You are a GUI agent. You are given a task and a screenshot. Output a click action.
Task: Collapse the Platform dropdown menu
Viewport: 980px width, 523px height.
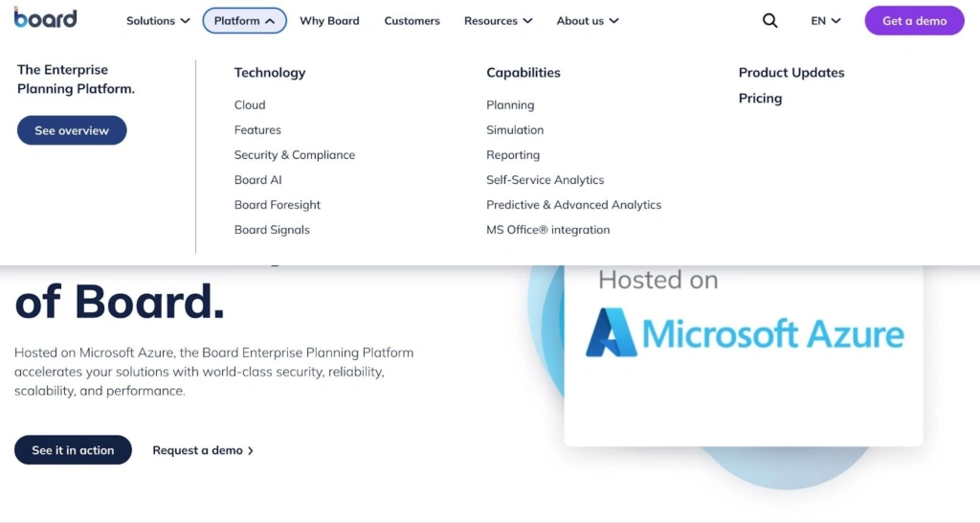[x=244, y=21]
